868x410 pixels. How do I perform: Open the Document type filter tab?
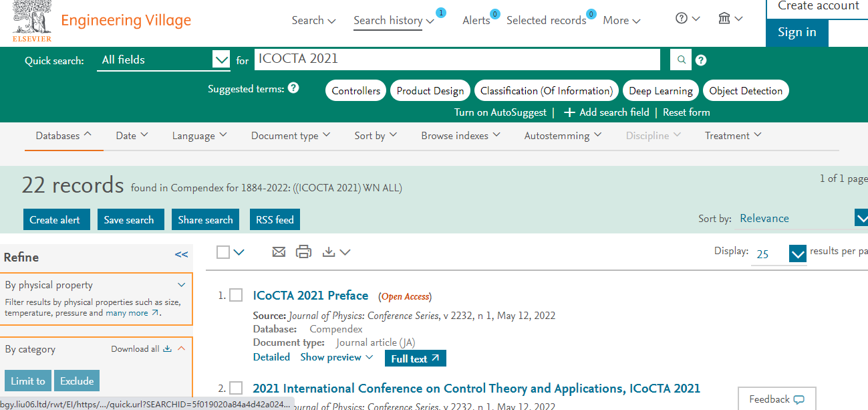291,136
